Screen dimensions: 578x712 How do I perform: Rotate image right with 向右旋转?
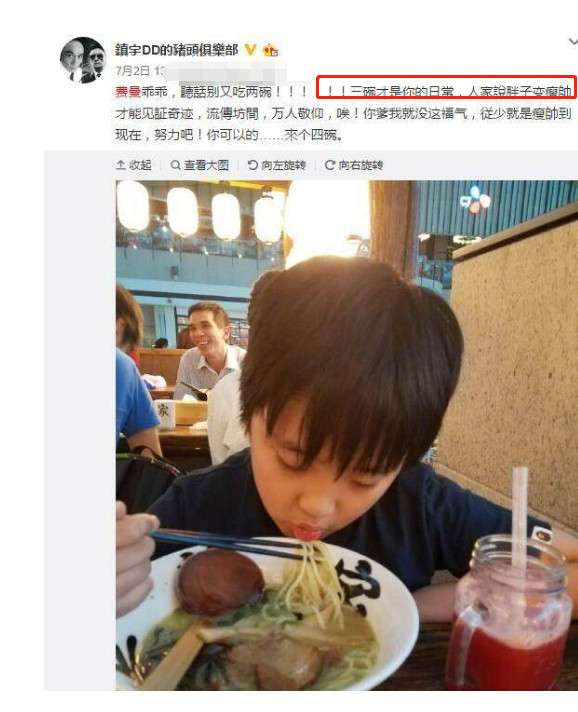(354, 165)
